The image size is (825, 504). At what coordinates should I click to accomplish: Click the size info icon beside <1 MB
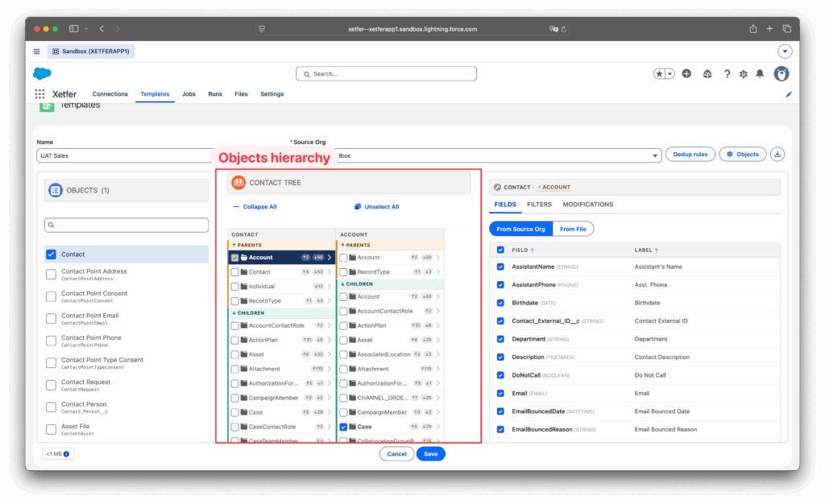point(66,454)
